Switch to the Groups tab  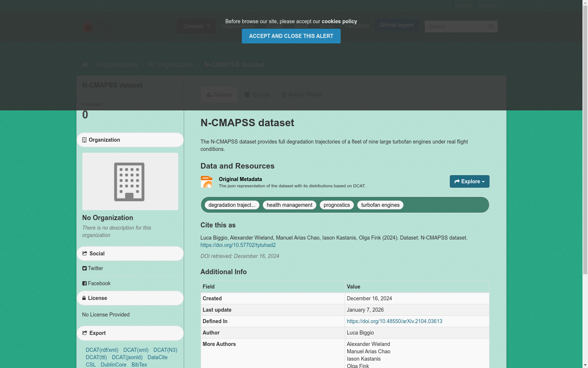pos(257,95)
